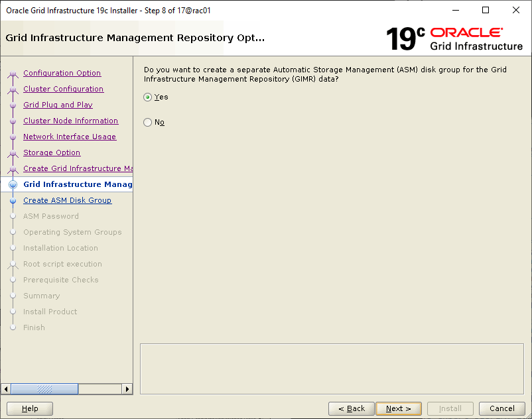Cancel the Grid Infrastructure installation
The height and width of the screenshot is (419, 532).
[501, 408]
